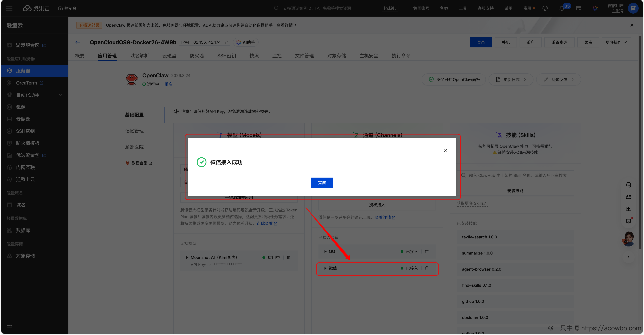
Task: Select tavily-search 1.0.0 skill row
Action: pyautogui.click(x=515, y=237)
